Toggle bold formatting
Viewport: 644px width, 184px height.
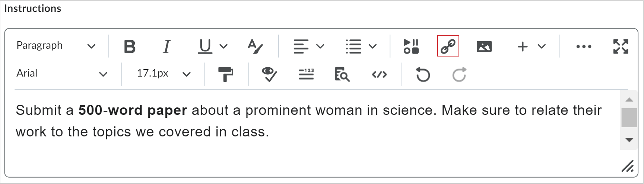(130, 46)
